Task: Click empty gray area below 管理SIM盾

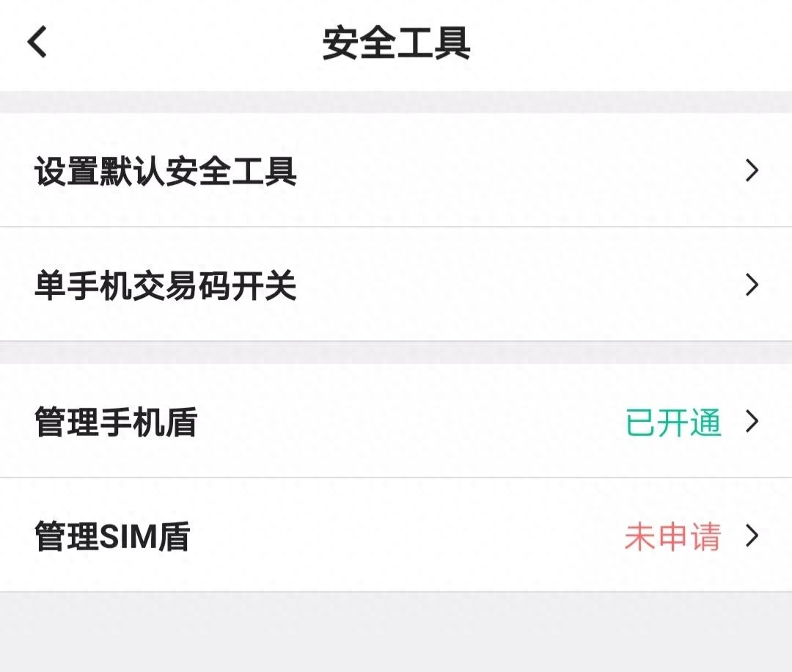Action: tap(396, 632)
